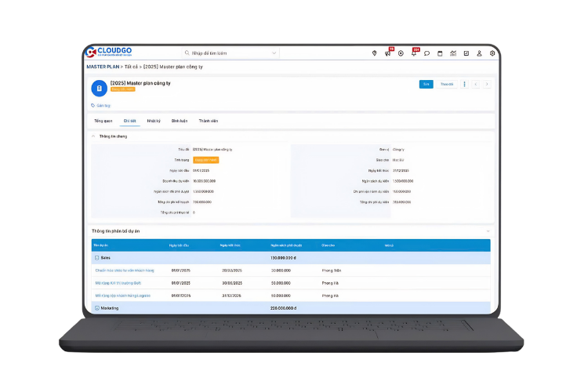Click the 'Gắn tag' tag icon
588x392 pixels.
93,105
